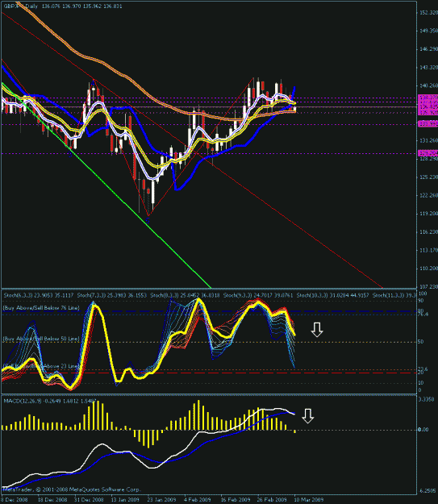
Task: Select the 110.200 price axis label
Action: (x=428, y=269)
